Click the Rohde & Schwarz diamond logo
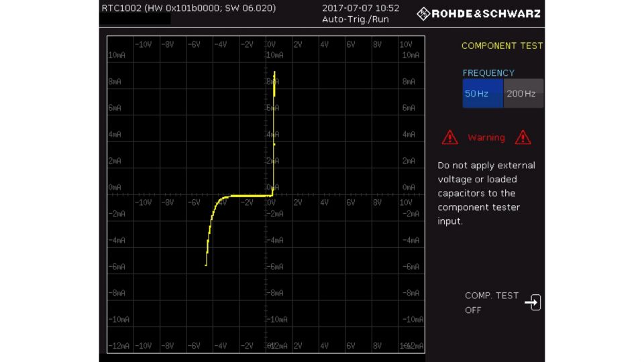This screenshot has width=644, height=362. [x=424, y=13]
